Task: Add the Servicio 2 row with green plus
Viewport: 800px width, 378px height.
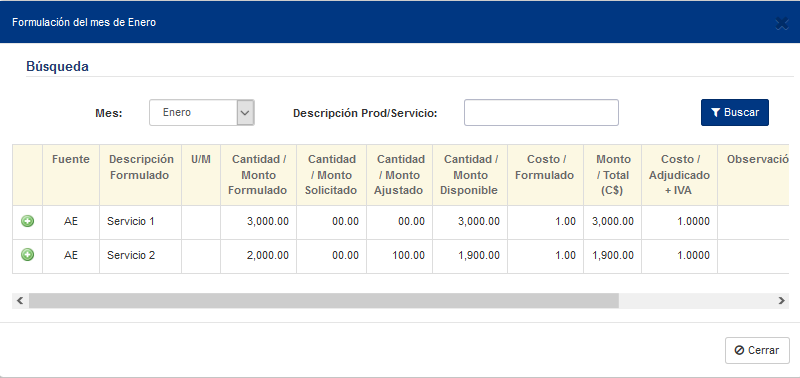Action: [x=28, y=255]
